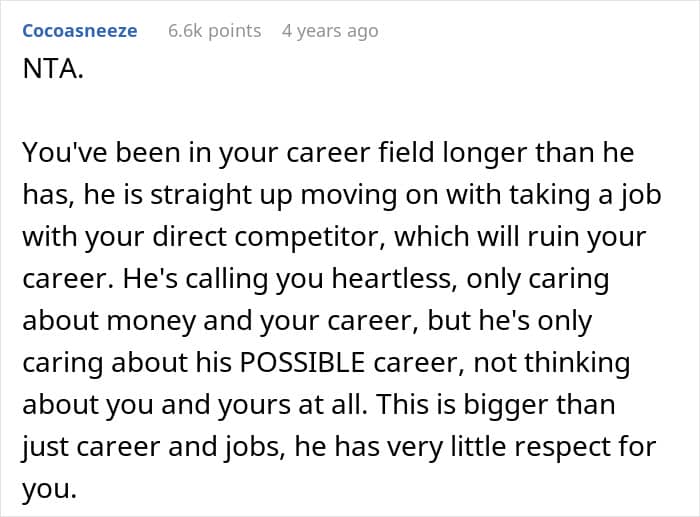
Task: Open the Cocoasneeze user profile link
Action: click(x=80, y=31)
